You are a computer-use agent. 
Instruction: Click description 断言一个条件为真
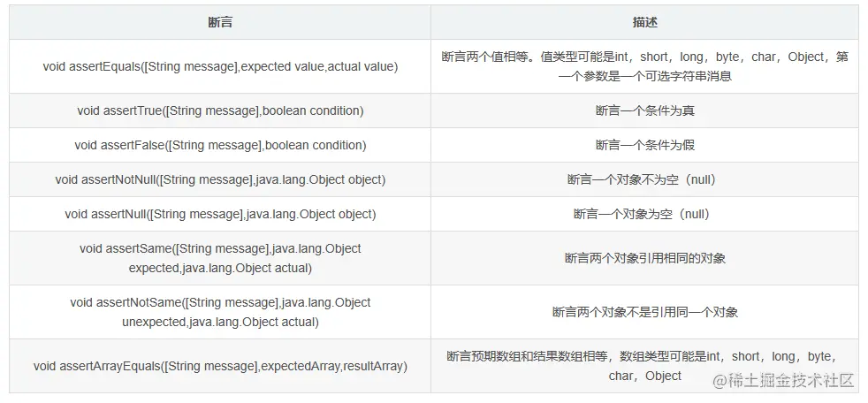click(645, 110)
